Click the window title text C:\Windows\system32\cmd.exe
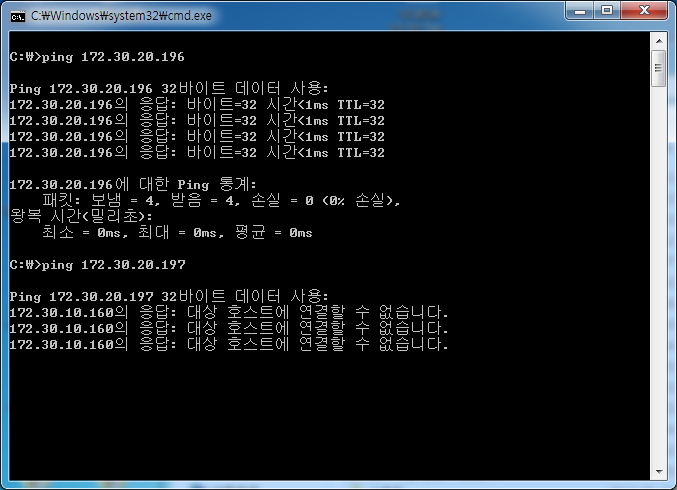The image size is (677, 490). (x=121, y=16)
